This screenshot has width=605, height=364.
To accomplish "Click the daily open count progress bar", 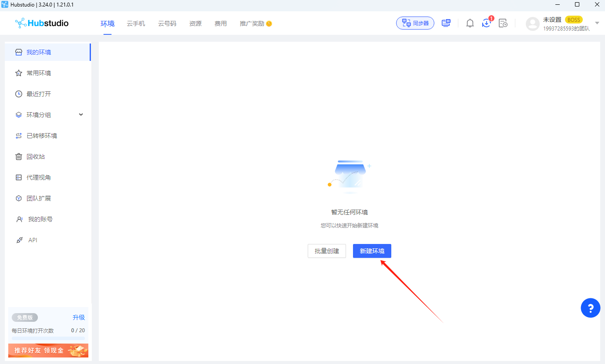I will pyautogui.click(x=48, y=338).
